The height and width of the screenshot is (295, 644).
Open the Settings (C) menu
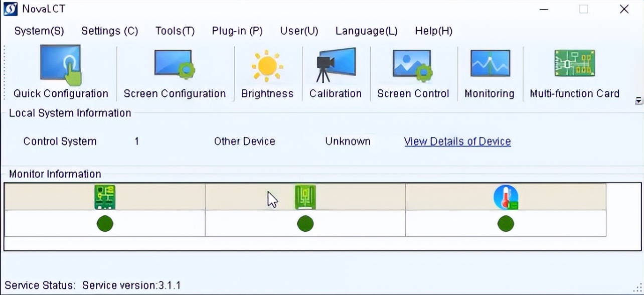tap(109, 31)
